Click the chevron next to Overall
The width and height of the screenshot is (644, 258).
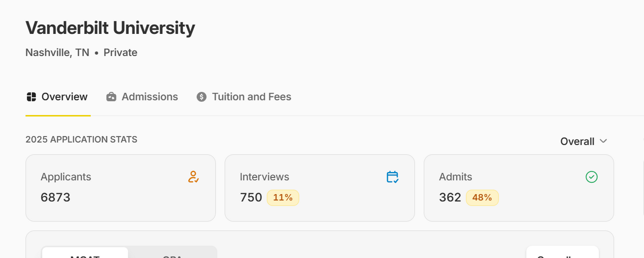coord(603,141)
